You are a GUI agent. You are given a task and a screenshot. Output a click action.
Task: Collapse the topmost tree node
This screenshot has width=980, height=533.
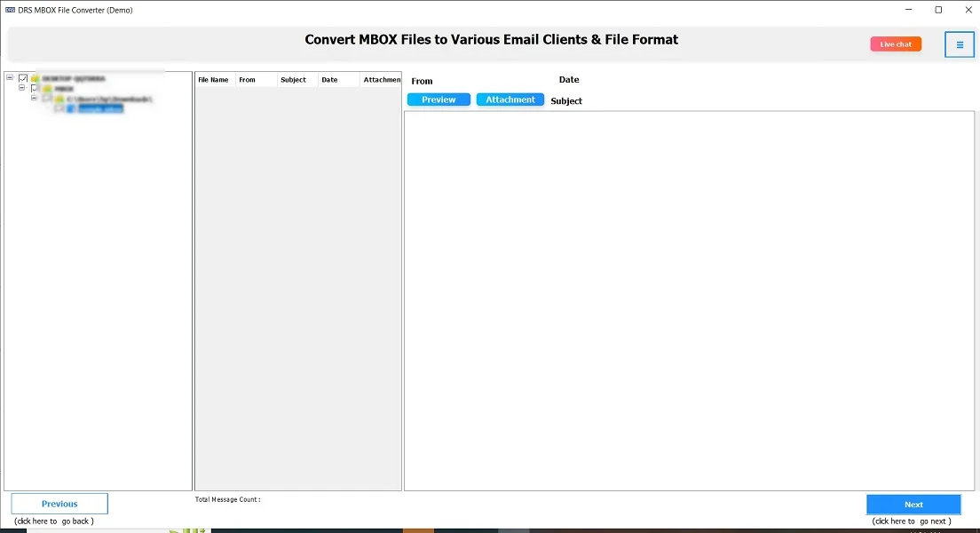[x=10, y=77]
